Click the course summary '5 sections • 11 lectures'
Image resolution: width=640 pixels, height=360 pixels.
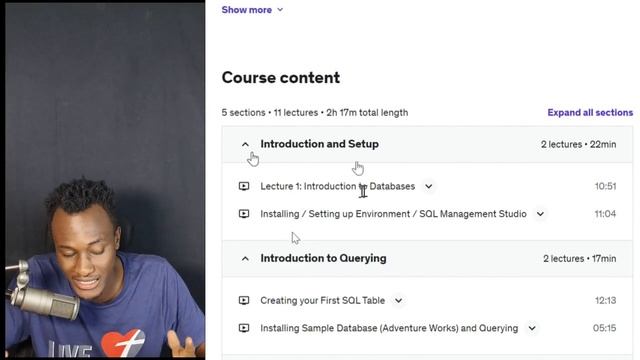(x=315, y=113)
